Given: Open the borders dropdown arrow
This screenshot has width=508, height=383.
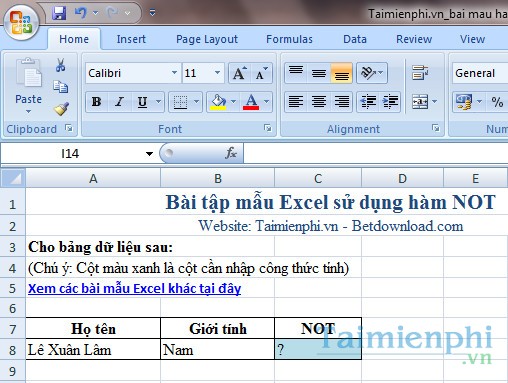Looking at the screenshot, I should tap(196, 102).
